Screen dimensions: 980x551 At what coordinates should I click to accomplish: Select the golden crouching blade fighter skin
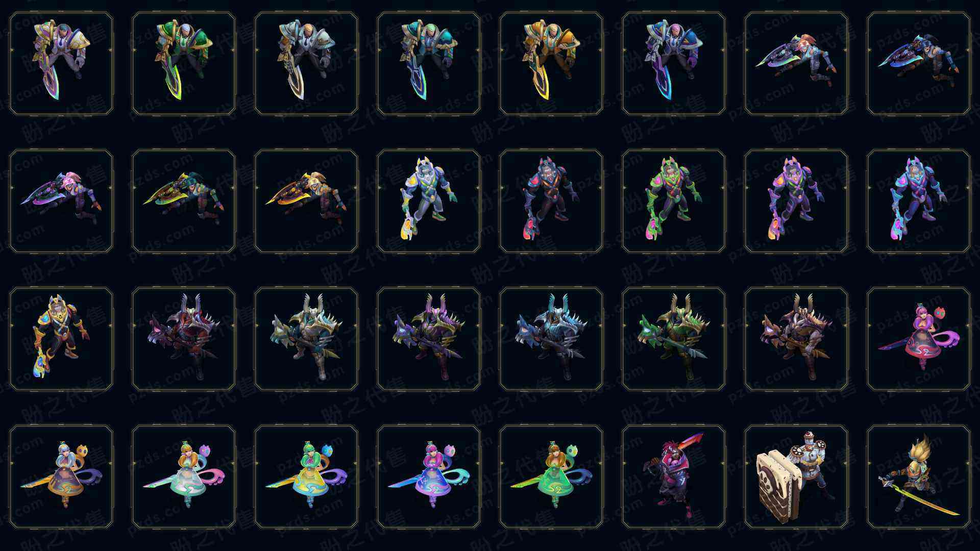click(x=306, y=202)
